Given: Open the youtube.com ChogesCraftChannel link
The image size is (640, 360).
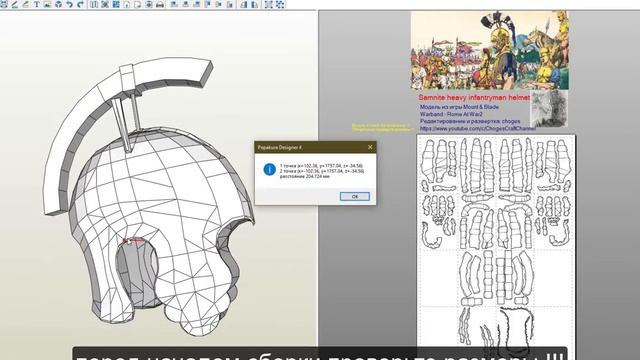Looking at the screenshot, I should [478, 129].
